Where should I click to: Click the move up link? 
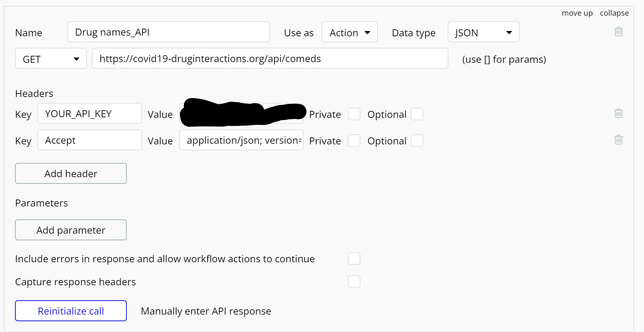577,13
